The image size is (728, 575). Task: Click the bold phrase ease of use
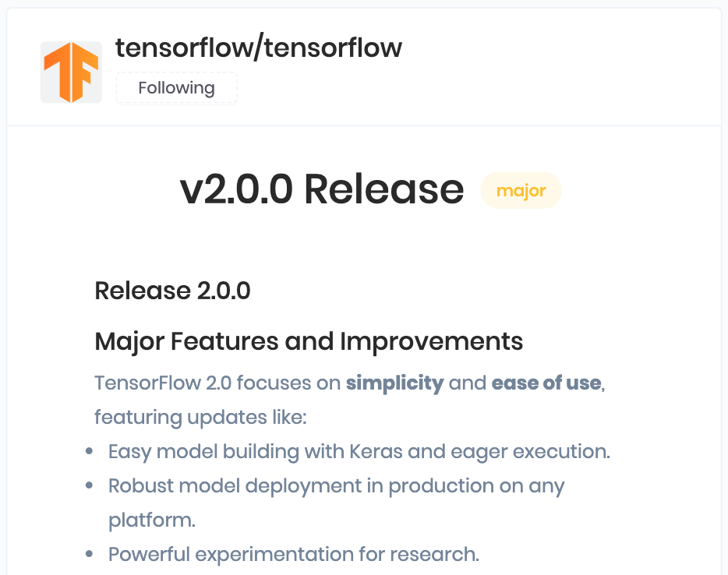click(x=546, y=383)
